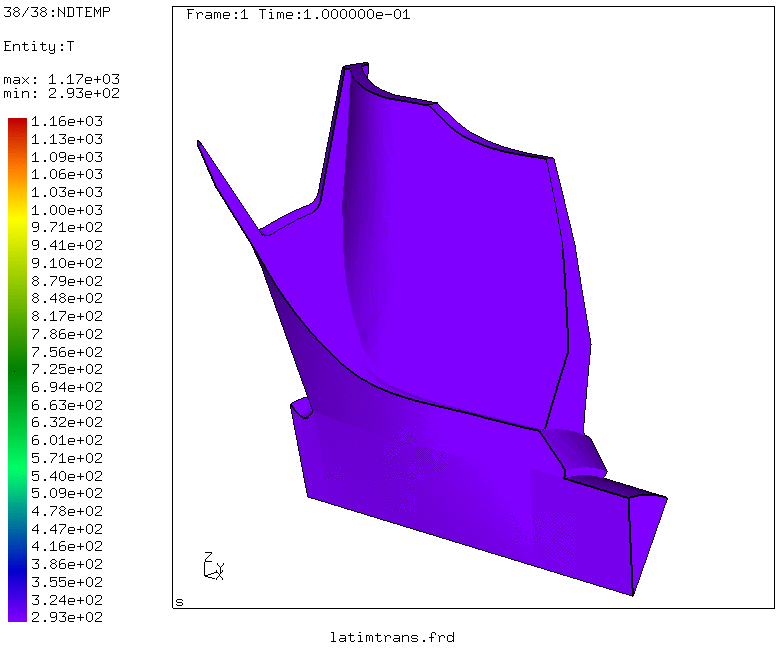
Task: Click legend value 6.94e+02
Action: 67,387
